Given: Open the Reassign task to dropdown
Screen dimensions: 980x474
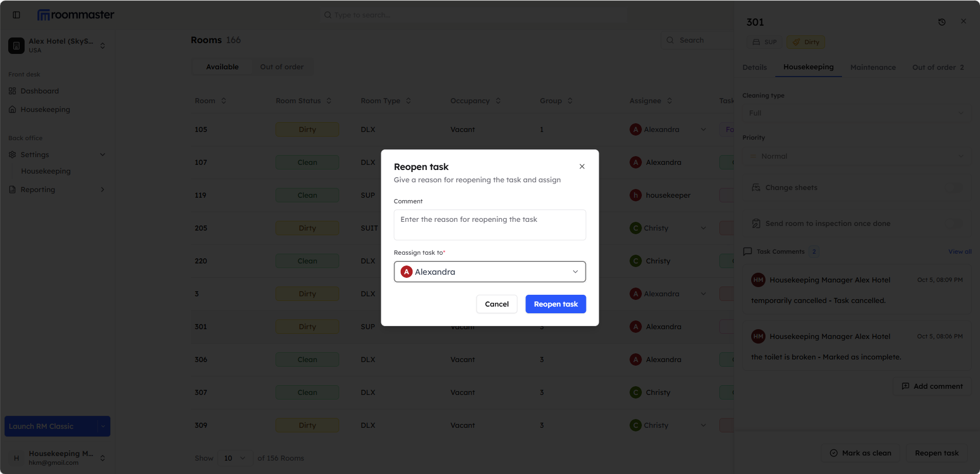Looking at the screenshot, I should (x=575, y=271).
